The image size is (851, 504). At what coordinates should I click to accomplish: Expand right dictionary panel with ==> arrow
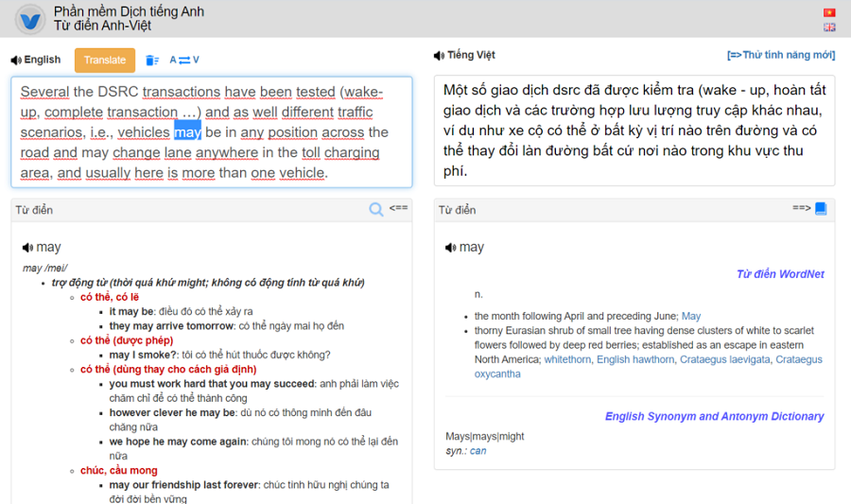801,208
